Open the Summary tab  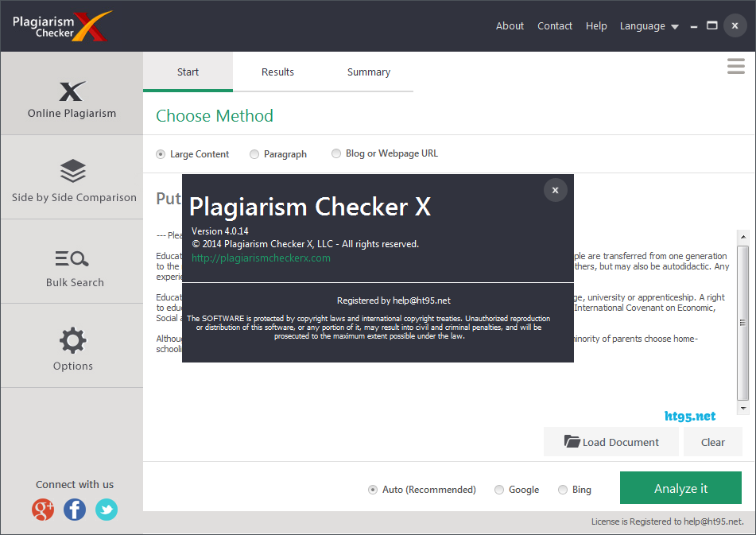pos(368,72)
